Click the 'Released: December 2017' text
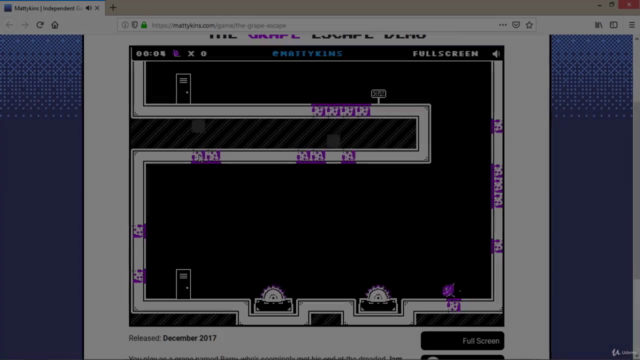Image resolution: width=640 pixels, height=360 pixels. (173, 338)
